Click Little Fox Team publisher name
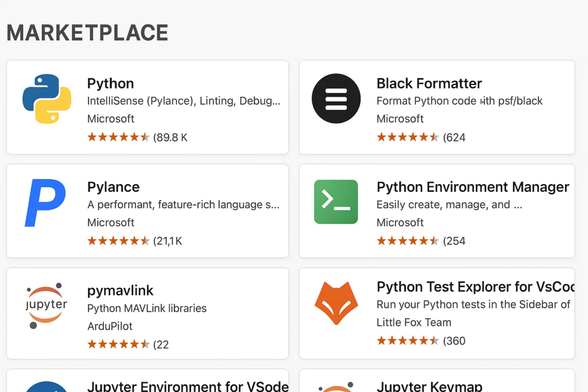 point(414,323)
